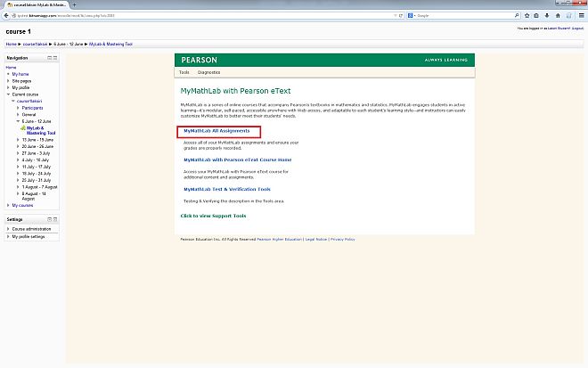Screen dimensions: 588x368
Task: Click the browser back arrow button
Action: click(7, 15)
